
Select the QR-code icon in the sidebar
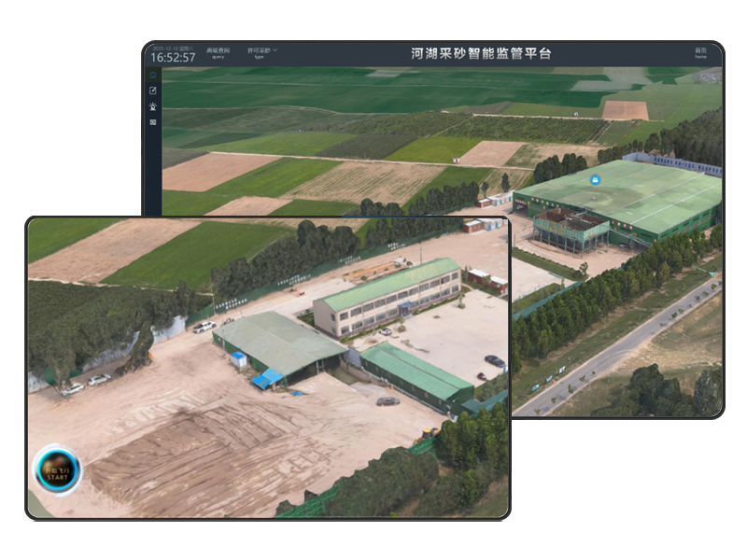pos(153,122)
